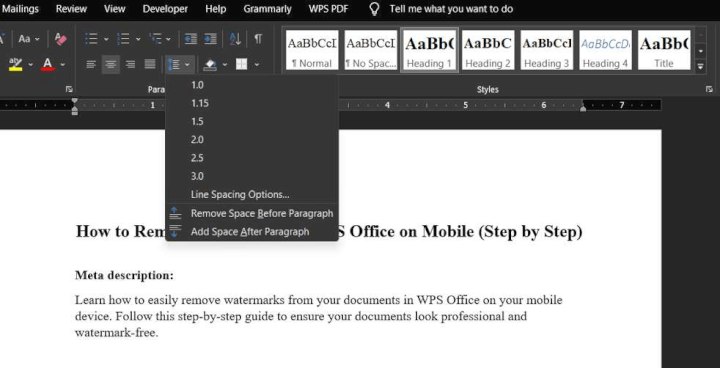The height and width of the screenshot is (368, 720).
Task: Open the font color dropdown arrow
Action: [62, 64]
